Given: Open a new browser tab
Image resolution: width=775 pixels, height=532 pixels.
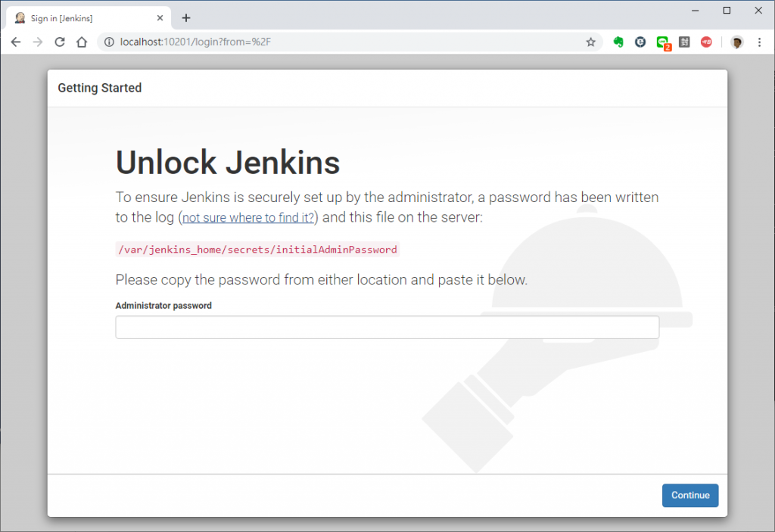Looking at the screenshot, I should pyautogui.click(x=186, y=18).
